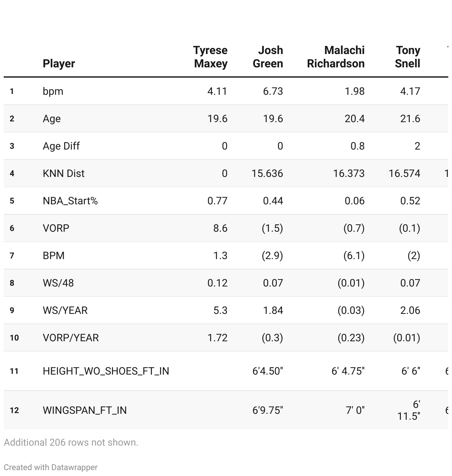Click row number 10
452x476 pixels.
[14, 338]
